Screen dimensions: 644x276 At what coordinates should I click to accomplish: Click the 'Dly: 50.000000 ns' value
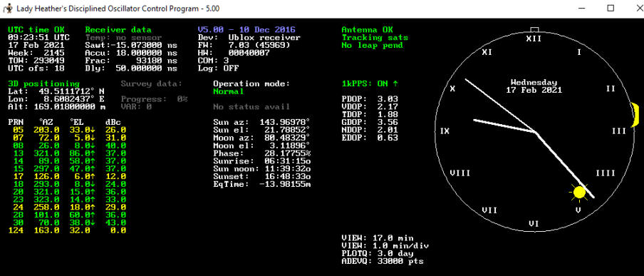click(131, 68)
